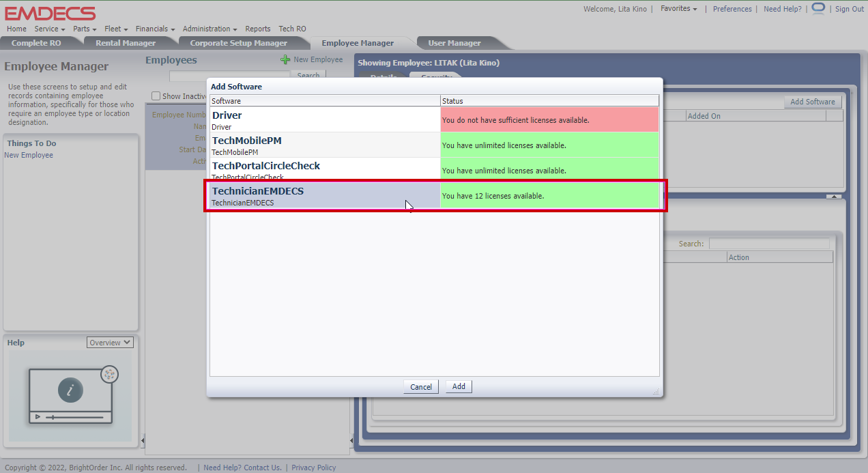This screenshot has width=868, height=473.
Task: Select the TechMobilePM software row
Action: pyautogui.click(x=435, y=145)
